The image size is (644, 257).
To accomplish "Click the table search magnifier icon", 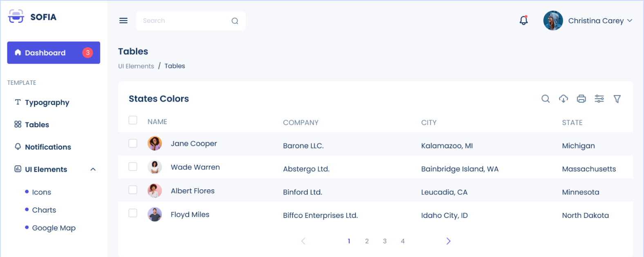I will [545, 99].
